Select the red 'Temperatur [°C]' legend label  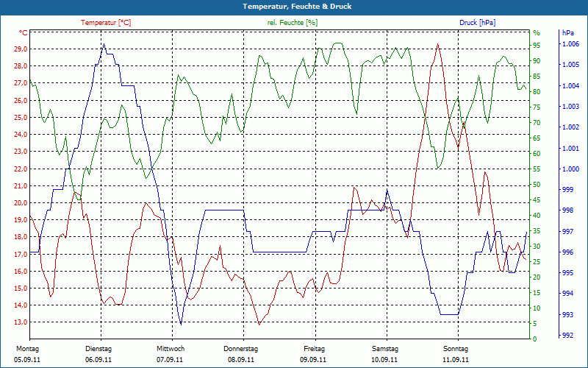pos(106,23)
